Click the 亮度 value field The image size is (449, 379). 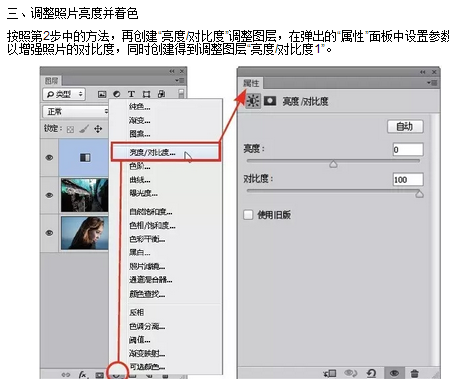tap(408, 149)
